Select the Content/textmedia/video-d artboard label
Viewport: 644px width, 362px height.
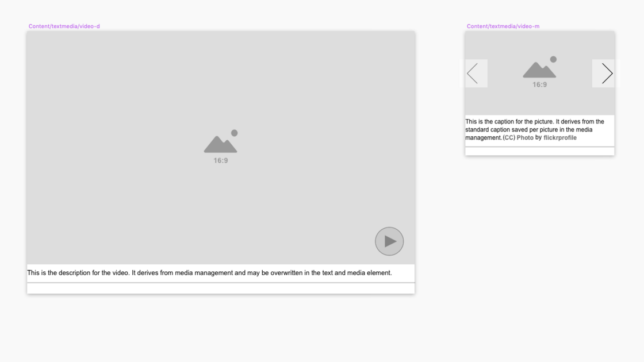point(64,26)
